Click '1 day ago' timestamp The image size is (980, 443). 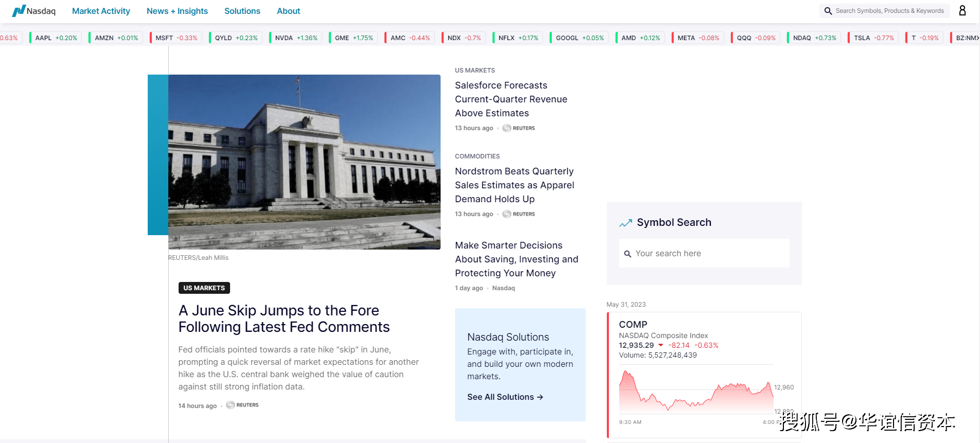[x=469, y=288]
